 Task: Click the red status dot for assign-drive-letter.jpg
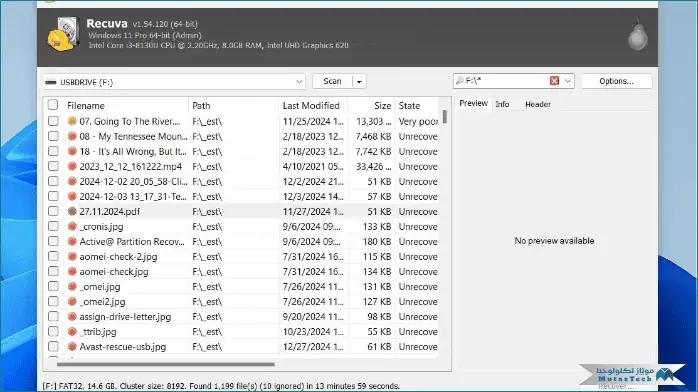[72, 317]
